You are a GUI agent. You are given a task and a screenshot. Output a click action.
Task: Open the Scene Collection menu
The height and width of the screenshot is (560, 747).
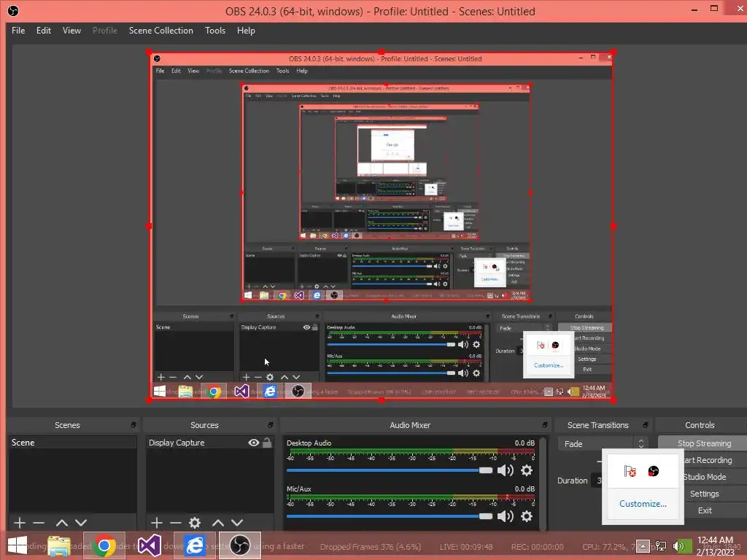click(161, 31)
